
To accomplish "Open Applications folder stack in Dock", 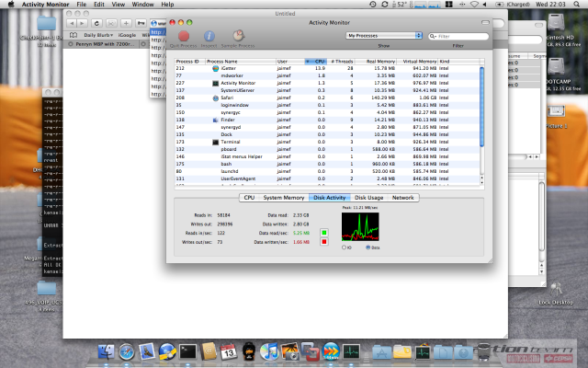I will point(382,352).
